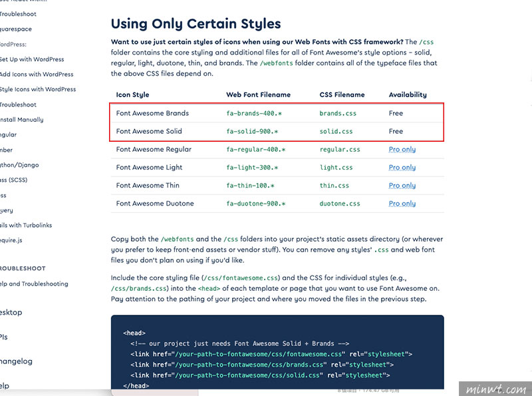Viewport: 532px width, 396px height.
Task: Open Style Icons with WordPress sidebar link
Action: 38,89
